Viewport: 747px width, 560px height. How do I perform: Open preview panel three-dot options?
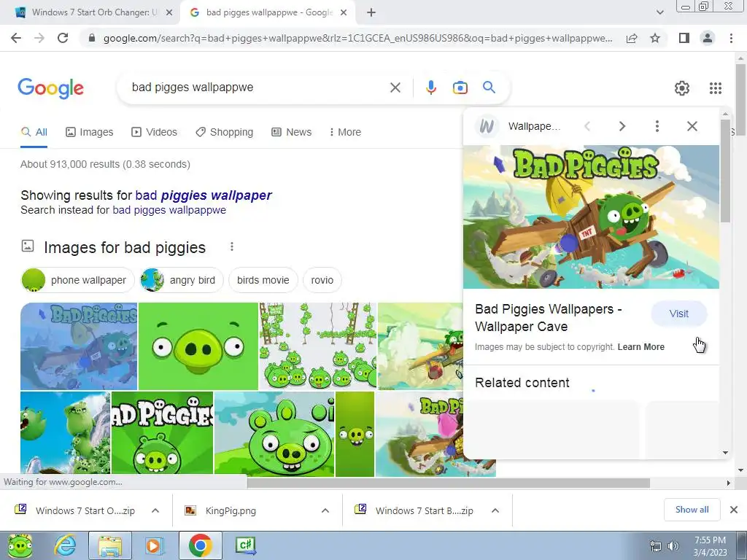pos(657,126)
